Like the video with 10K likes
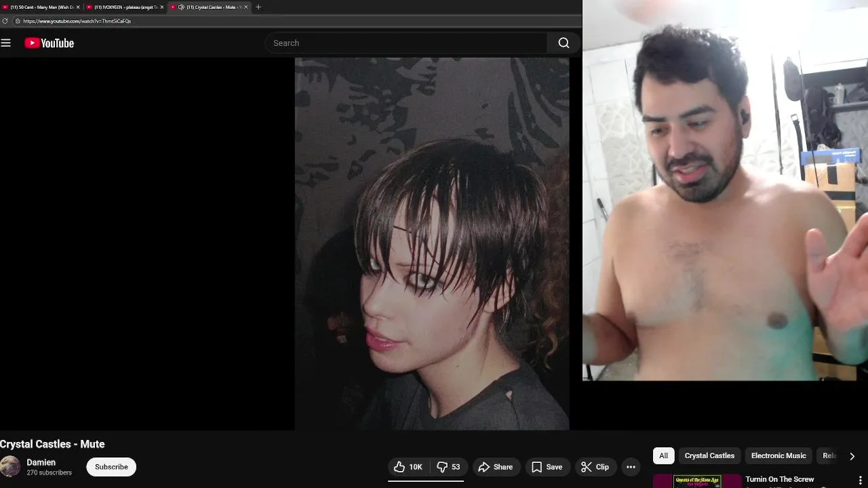 pyautogui.click(x=408, y=467)
